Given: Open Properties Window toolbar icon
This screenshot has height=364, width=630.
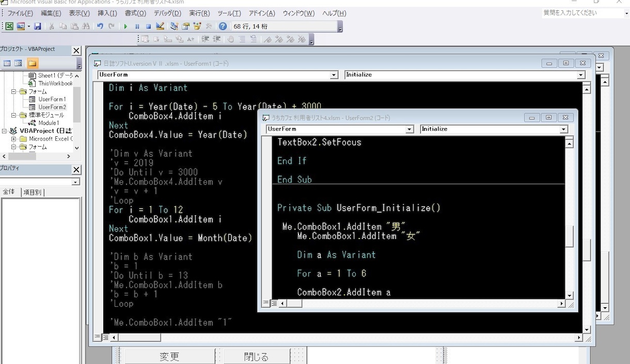Looking at the screenshot, I should pyautogui.click(x=185, y=26).
